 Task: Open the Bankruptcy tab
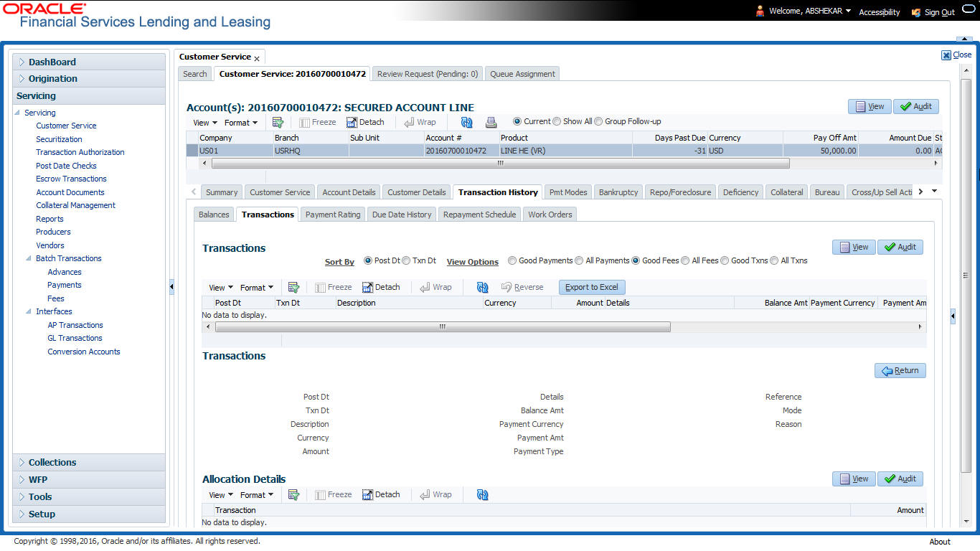pyautogui.click(x=618, y=192)
